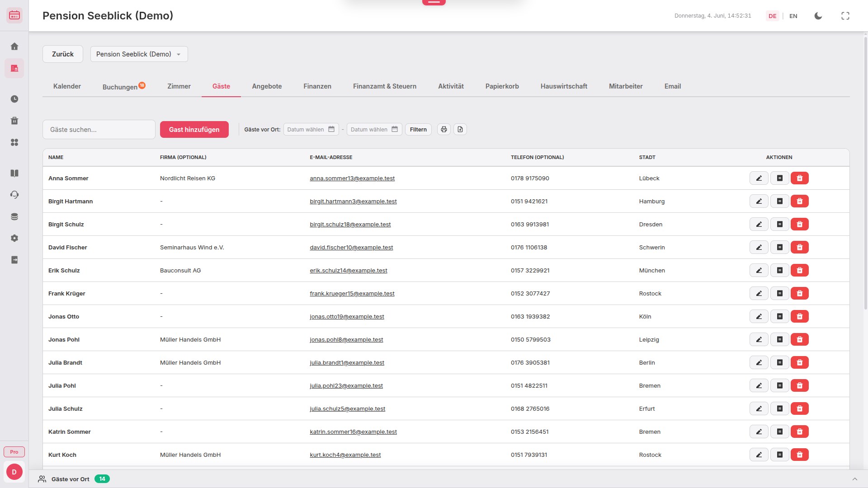Switch language to EN
This screenshot has width=868, height=488.
coord(793,16)
